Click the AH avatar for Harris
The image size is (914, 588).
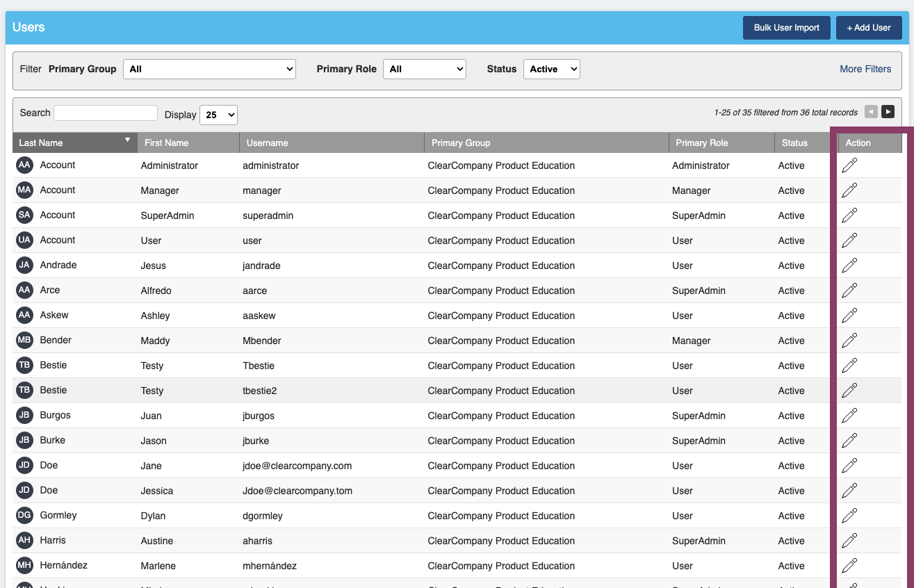tap(24, 541)
